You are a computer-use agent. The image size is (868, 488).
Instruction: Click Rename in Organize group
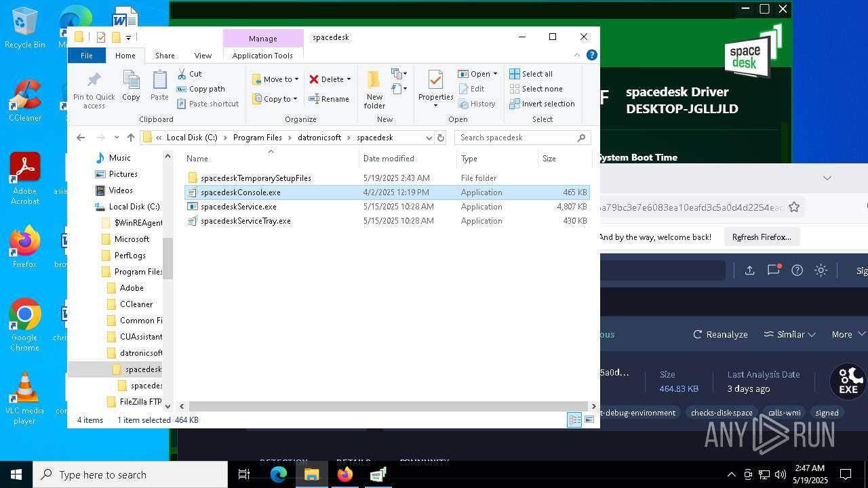point(329,99)
